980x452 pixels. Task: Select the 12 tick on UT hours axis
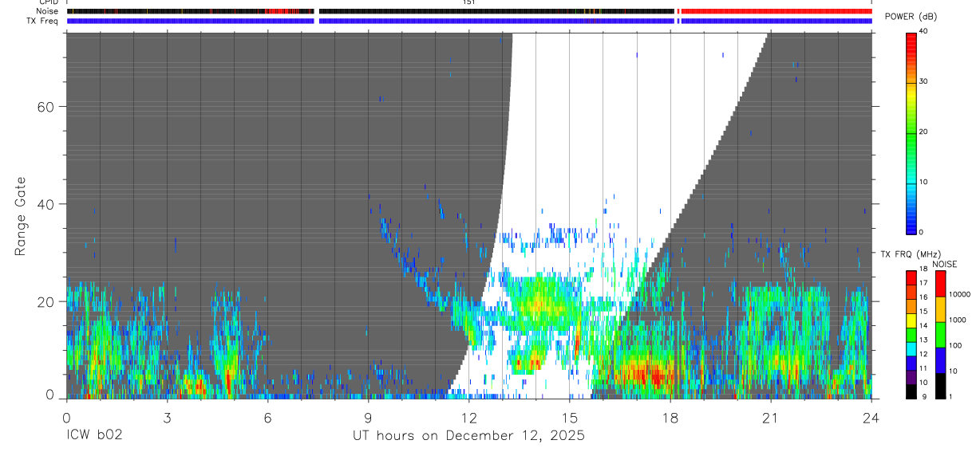click(468, 417)
